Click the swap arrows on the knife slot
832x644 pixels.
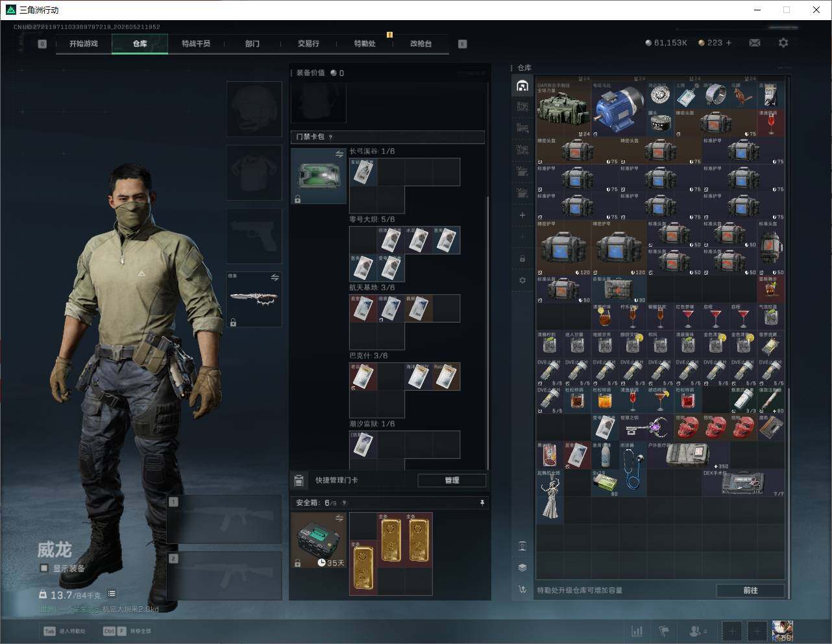[275, 277]
